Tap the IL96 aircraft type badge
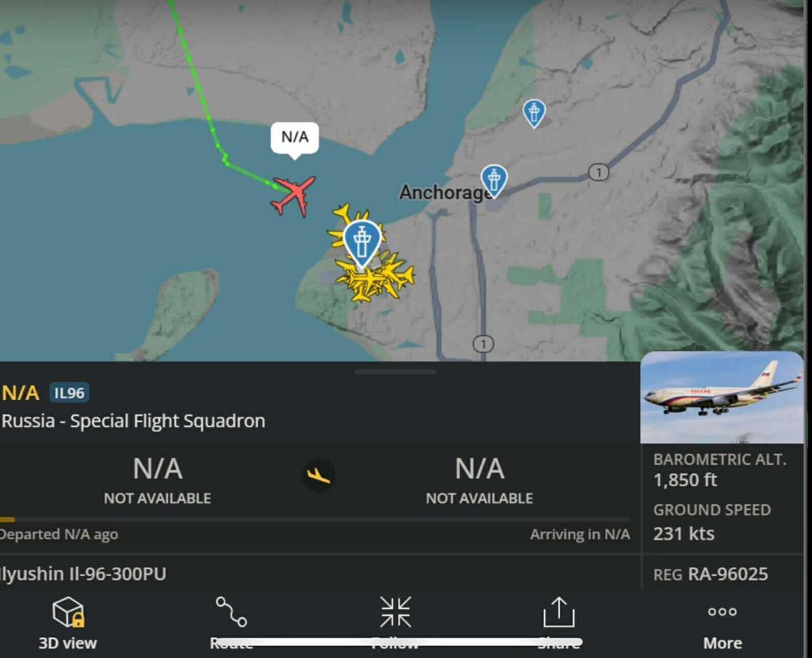 tap(69, 393)
